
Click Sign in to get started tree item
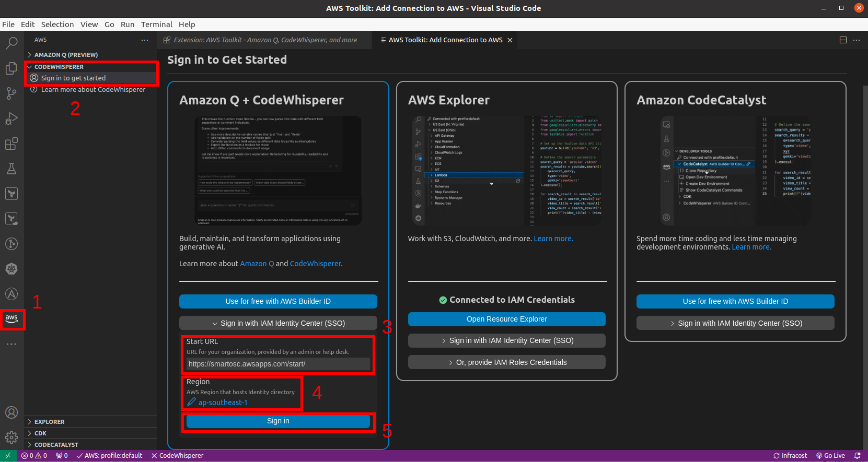[91, 78]
